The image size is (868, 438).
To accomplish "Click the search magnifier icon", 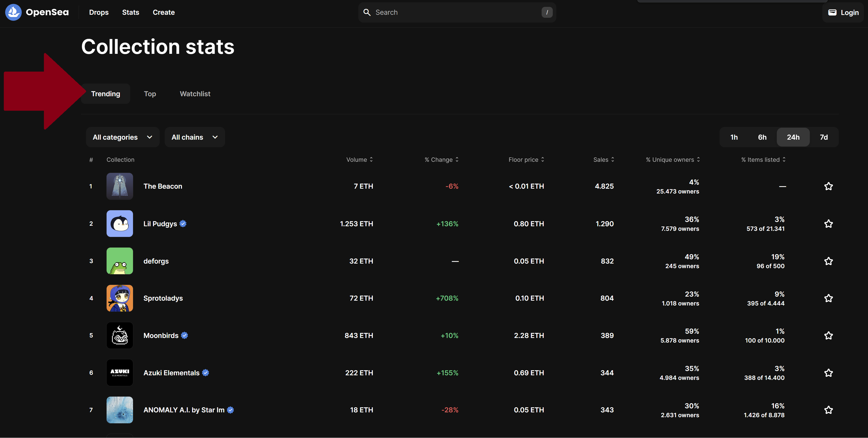I will (x=366, y=12).
